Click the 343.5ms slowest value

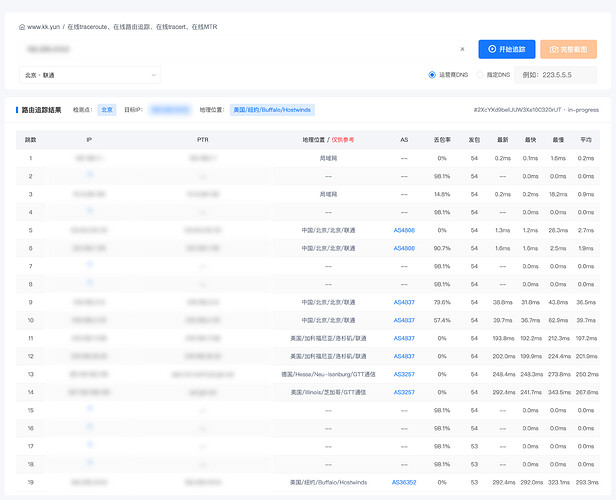click(x=559, y=392)
